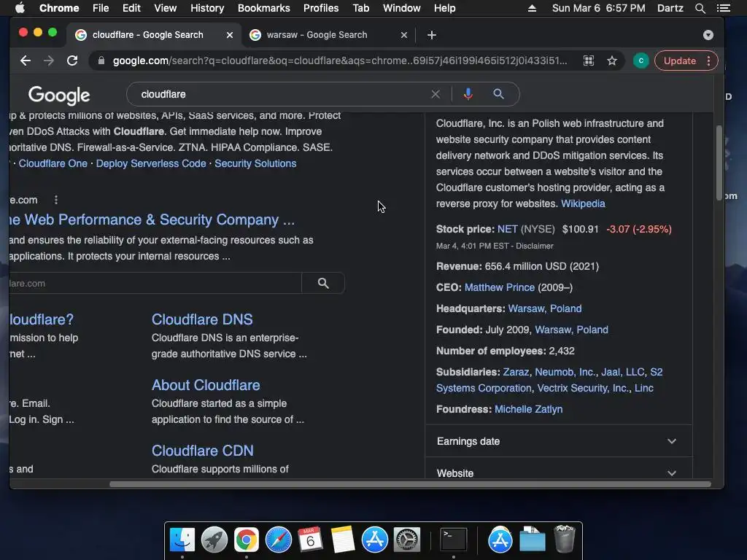Open the Zaraz subsidiary link
Viewport: 747px width, 560px height.
click(516, 372)
